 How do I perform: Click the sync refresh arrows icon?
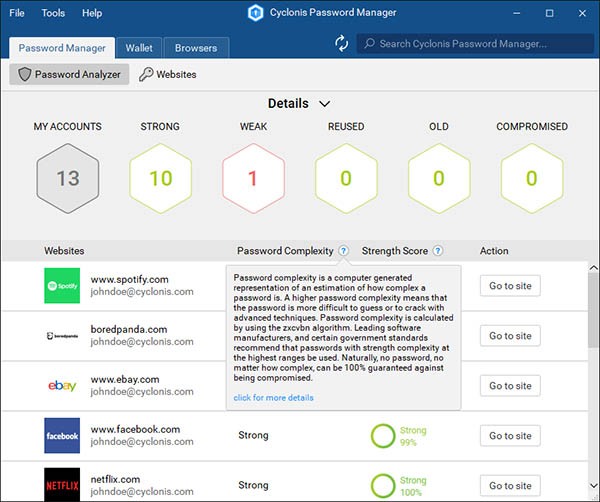pos(342,43)
